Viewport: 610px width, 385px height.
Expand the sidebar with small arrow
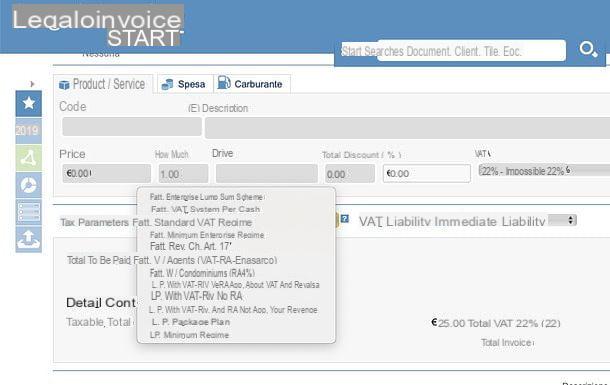click(32, 84)
